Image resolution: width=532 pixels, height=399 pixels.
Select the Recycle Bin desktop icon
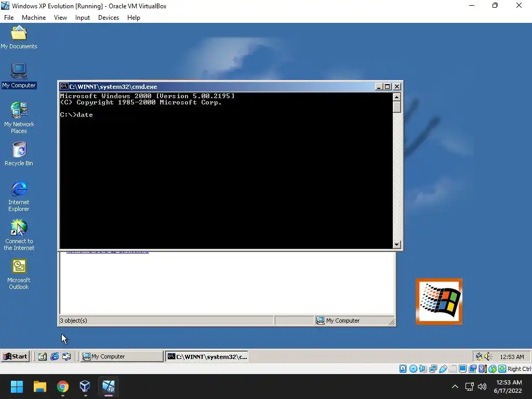coord(19,154)
